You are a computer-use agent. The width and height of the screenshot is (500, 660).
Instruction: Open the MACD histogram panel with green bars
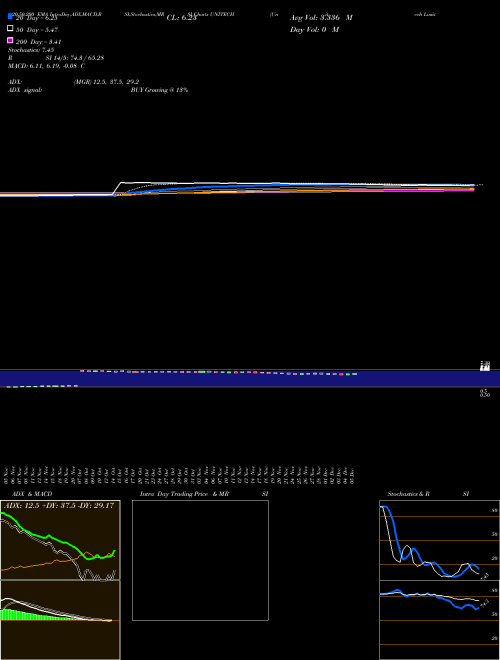[x=60, y=620]
